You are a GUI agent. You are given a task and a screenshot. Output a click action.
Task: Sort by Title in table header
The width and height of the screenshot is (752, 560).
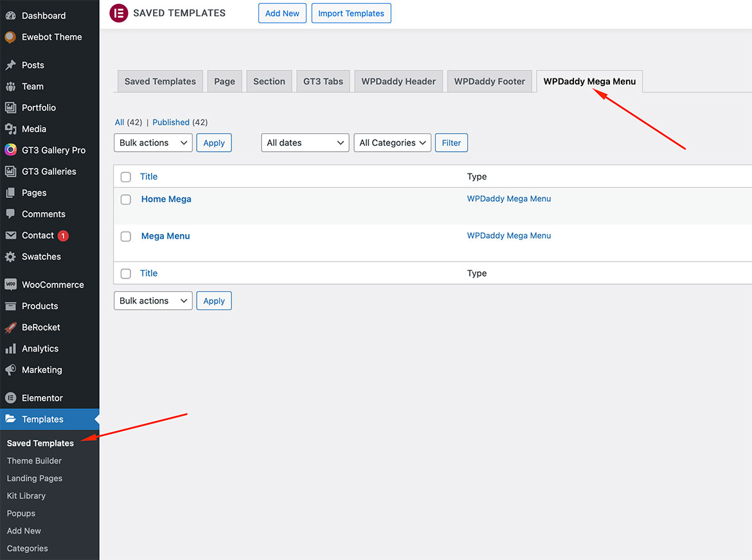[x=148, y=176]
